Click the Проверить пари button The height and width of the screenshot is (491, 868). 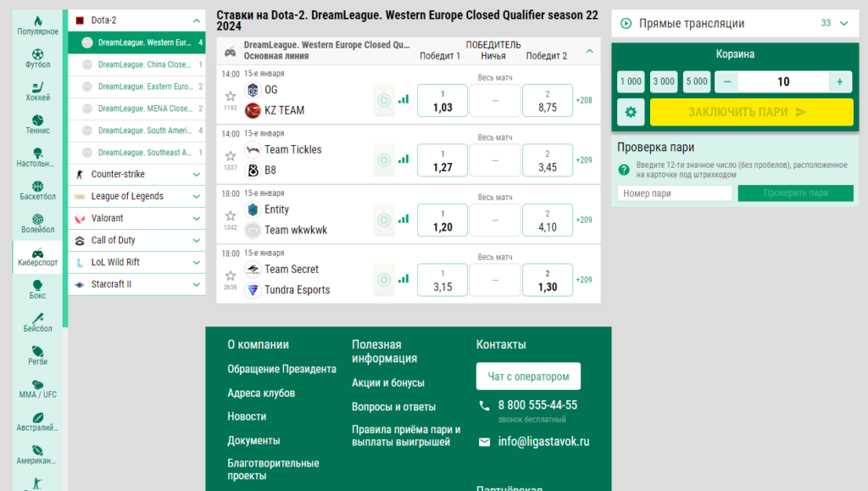click(795, 193)
